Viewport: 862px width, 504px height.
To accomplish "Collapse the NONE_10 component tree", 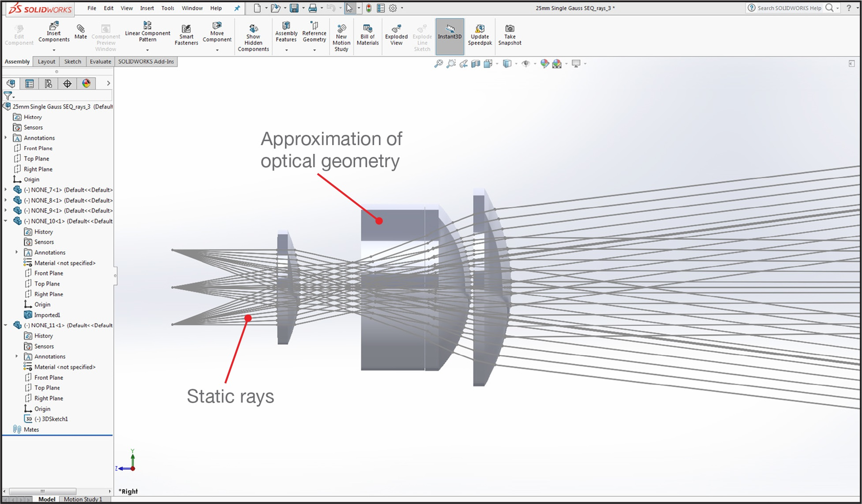I will click(x=6, y=221).
